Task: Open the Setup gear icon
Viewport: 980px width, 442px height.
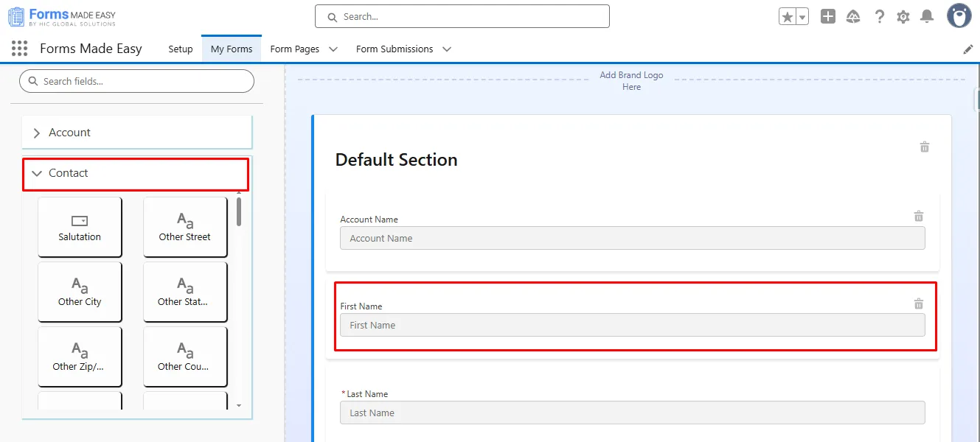Action: tap(903, 17)
